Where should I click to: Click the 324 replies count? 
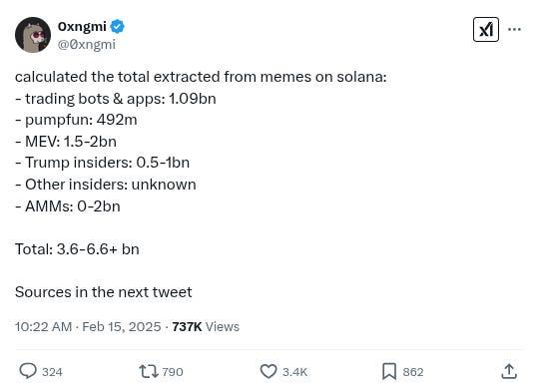coord(52,372)
